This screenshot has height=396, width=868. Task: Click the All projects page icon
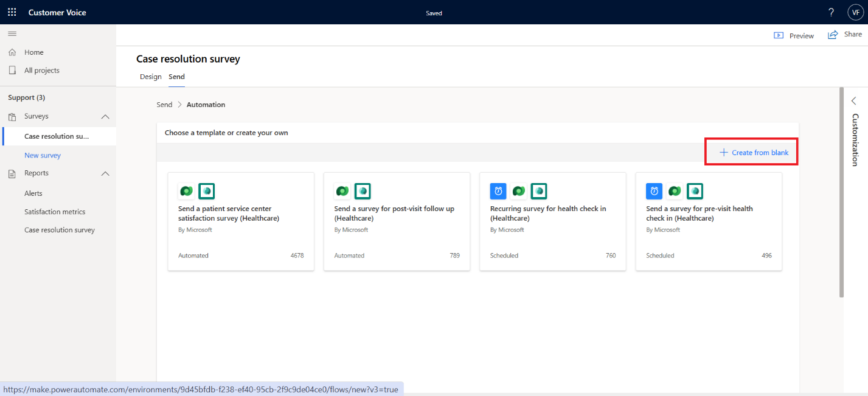12,71
